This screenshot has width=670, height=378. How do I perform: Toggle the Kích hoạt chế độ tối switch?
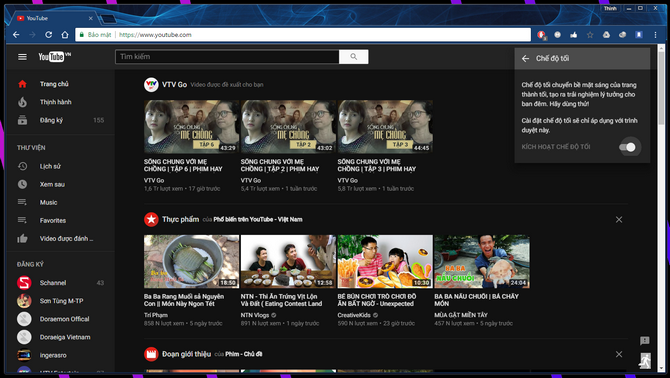(627, 147)
